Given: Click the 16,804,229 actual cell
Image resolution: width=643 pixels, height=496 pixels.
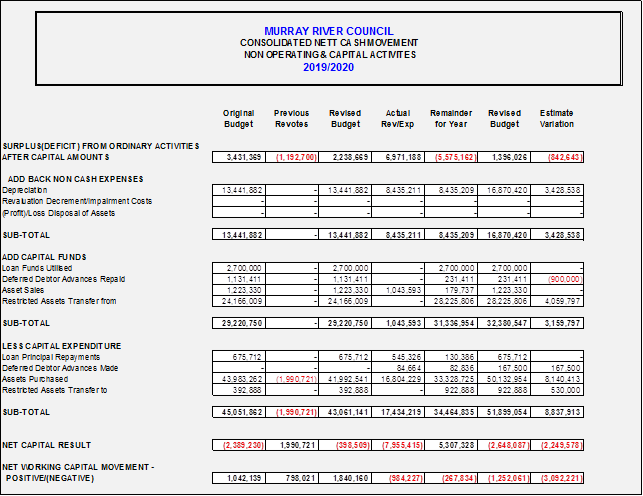Looking at the screenshot, I should (x=398, y=379).
